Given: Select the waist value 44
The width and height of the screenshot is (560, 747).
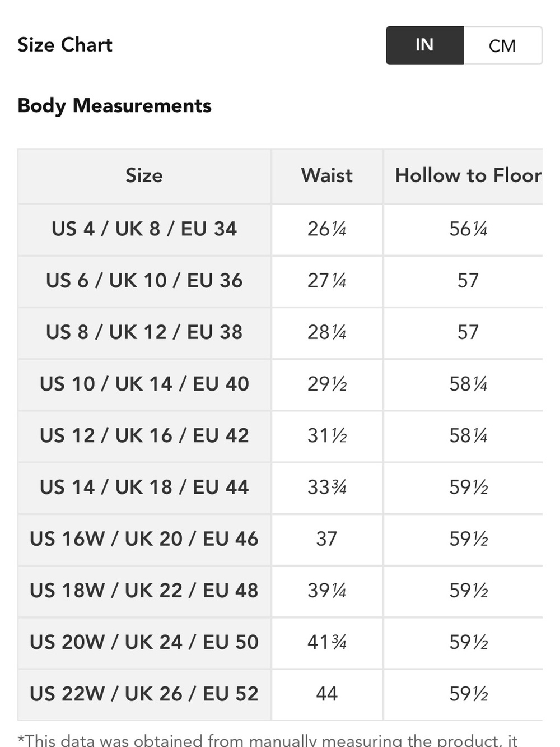Looking at the screenshot, I should coord(327,694).
